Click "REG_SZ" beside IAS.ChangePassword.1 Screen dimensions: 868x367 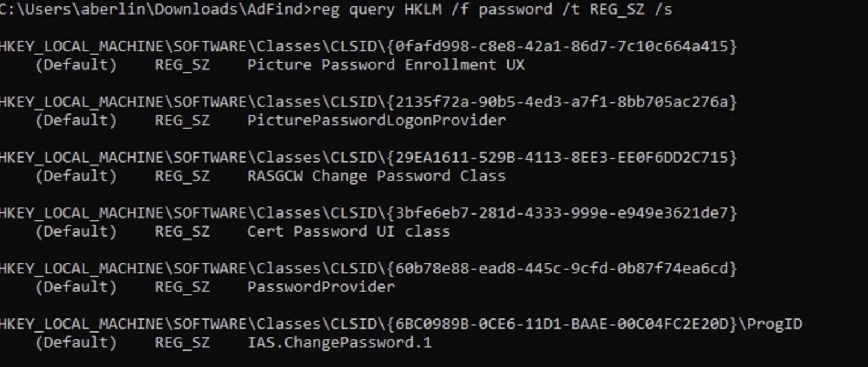tap(182, 342)
